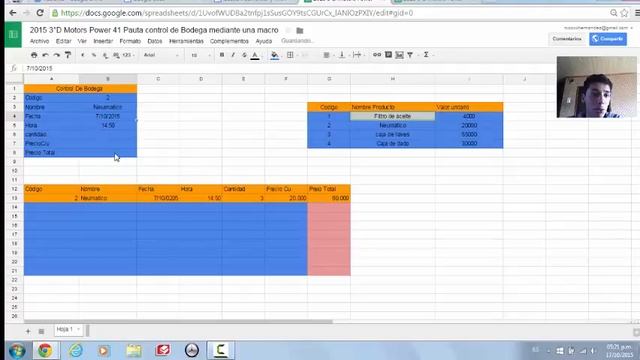This screenshot has width=640, height=360.
Task: Open the Borders tool
Action: tap(290, 55)
